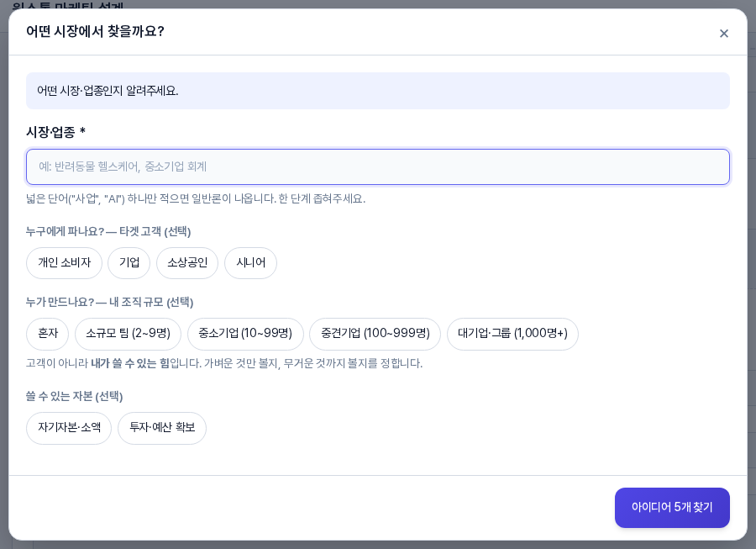Image resolution: width=756 pixels, height=549 pixels.
Task: Select the 개인 소비자 target chip
Action: 64,263
